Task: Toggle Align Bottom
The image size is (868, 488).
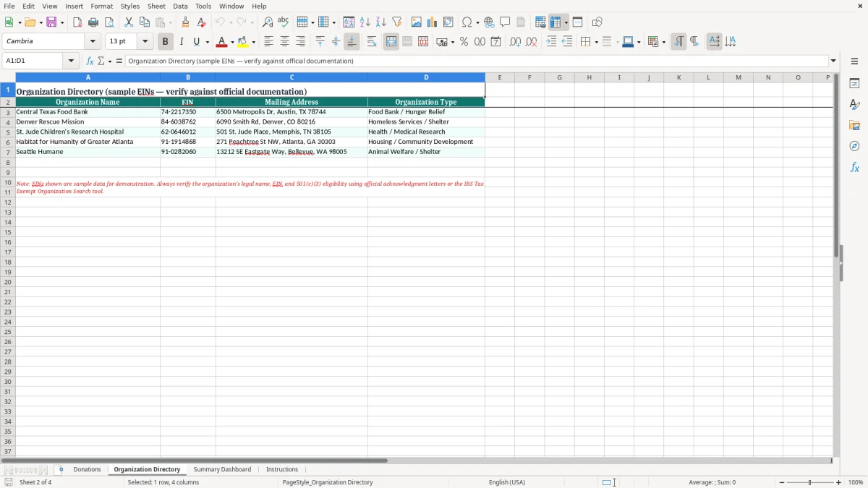Action: [x=352, y=42]
